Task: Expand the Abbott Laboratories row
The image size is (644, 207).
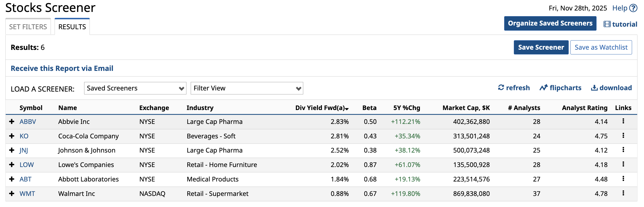Action: pyautogui.click(x=12, y=179)
